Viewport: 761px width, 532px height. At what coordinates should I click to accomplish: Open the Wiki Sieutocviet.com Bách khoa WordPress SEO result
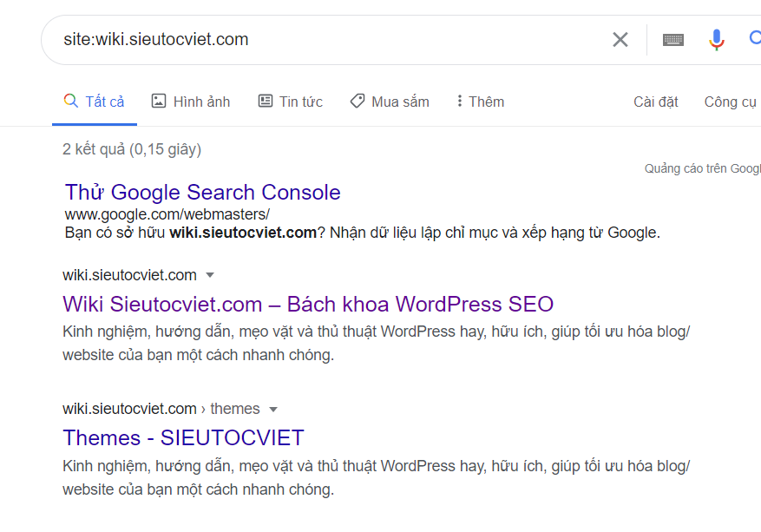(306, 305)
